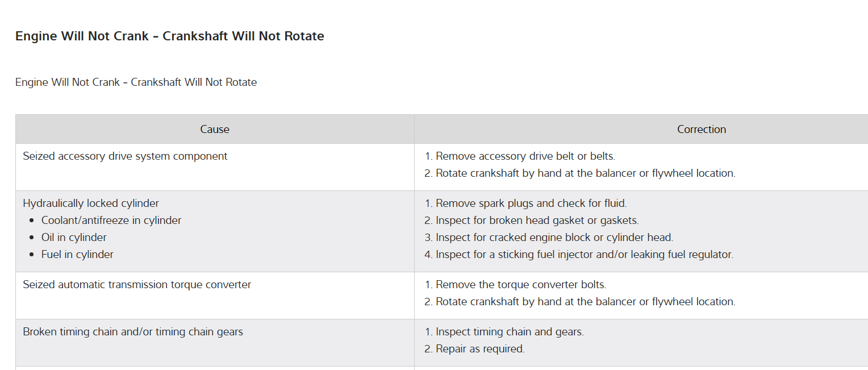This screenshot has height=370, width=868.
Task: Click the bold page heading about engine cranking
Action: 169,36
